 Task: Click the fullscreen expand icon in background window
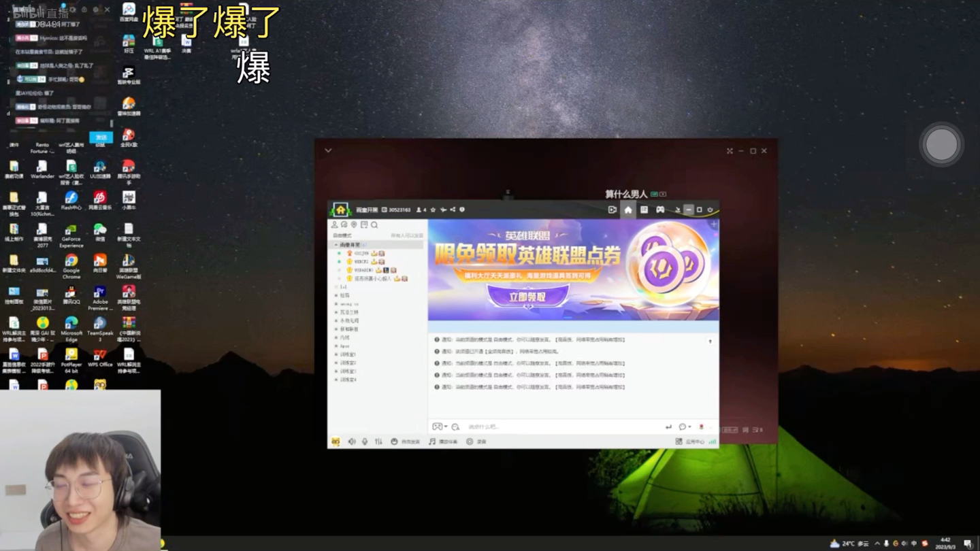[x=730, y=151]
